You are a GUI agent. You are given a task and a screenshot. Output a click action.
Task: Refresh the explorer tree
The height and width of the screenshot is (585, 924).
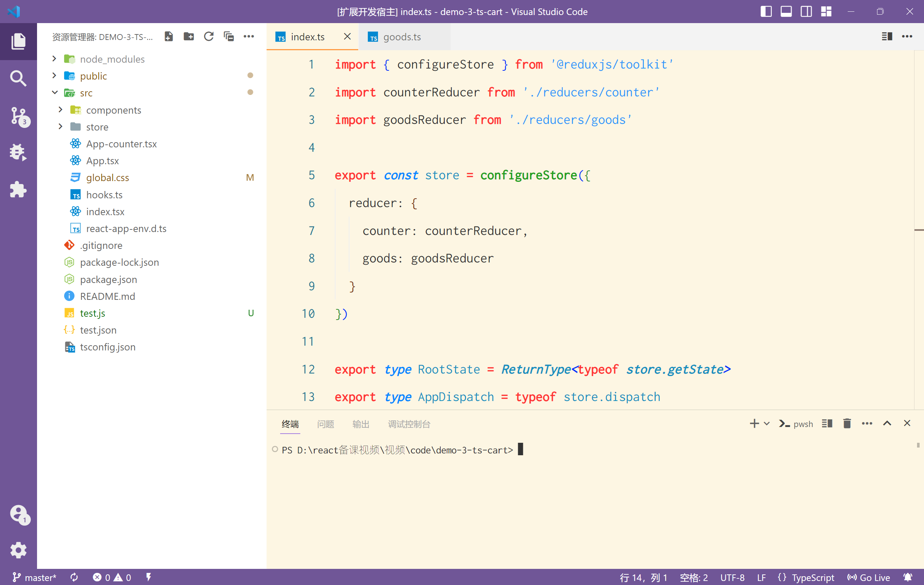[x=208, y=36]
